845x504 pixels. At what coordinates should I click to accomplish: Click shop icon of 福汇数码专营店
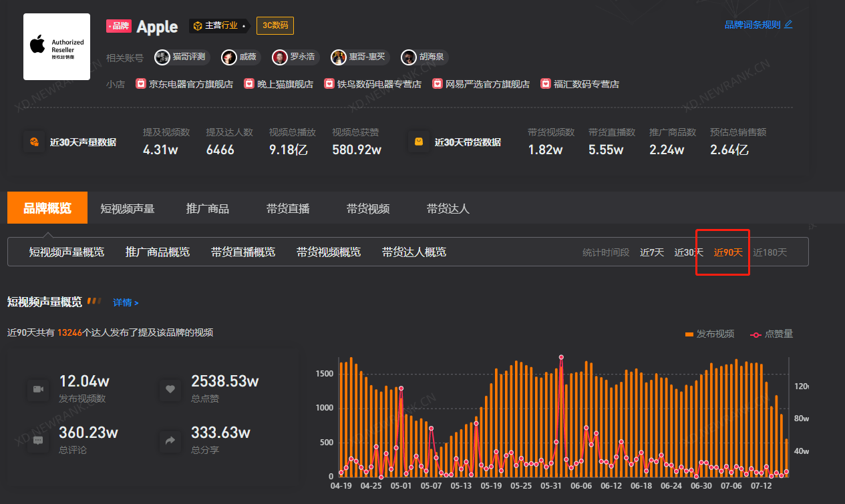click(546, 84)
